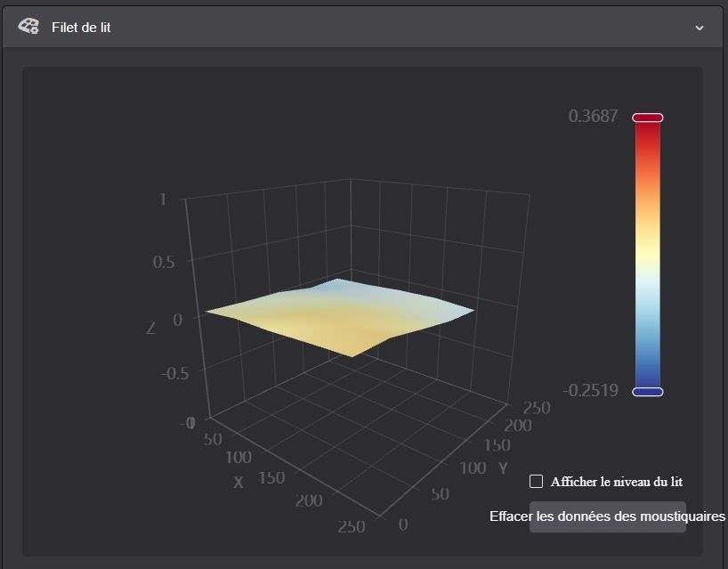Grab the upper red color scale handle
The width and height of the screenshot is (728, 569).
648,118
